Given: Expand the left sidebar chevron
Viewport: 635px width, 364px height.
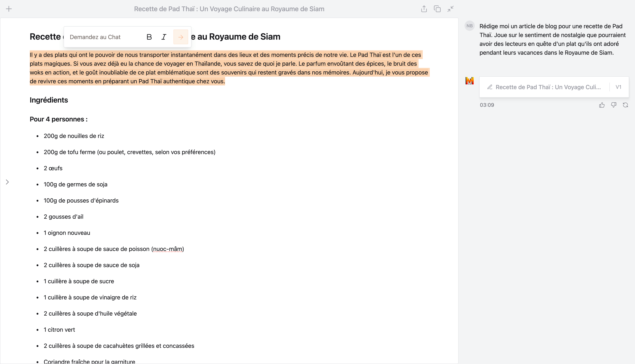Looking at the screenshot, I should pyautogui.click(x=7, y=182).
